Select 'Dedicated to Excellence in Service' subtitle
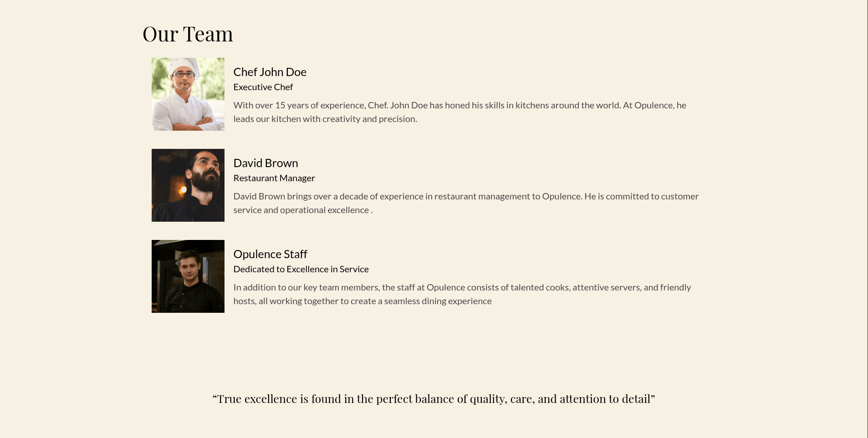Image resolution: width=868 pixels, height=438 pixels. pyautogui.click(x=301, y=269)
